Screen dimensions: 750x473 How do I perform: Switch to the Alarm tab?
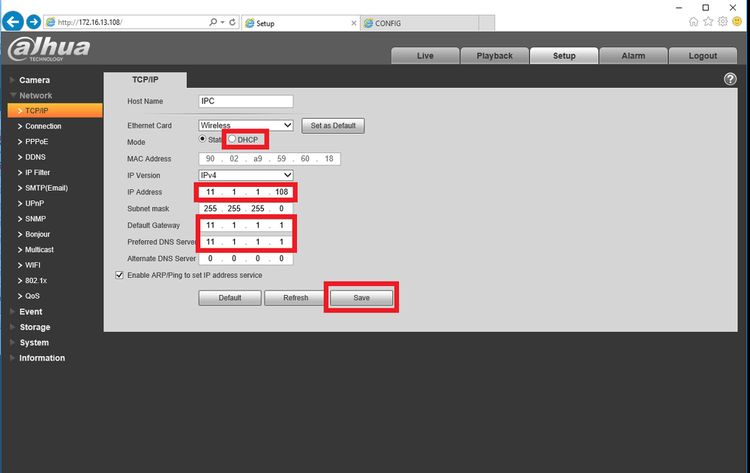633,55
